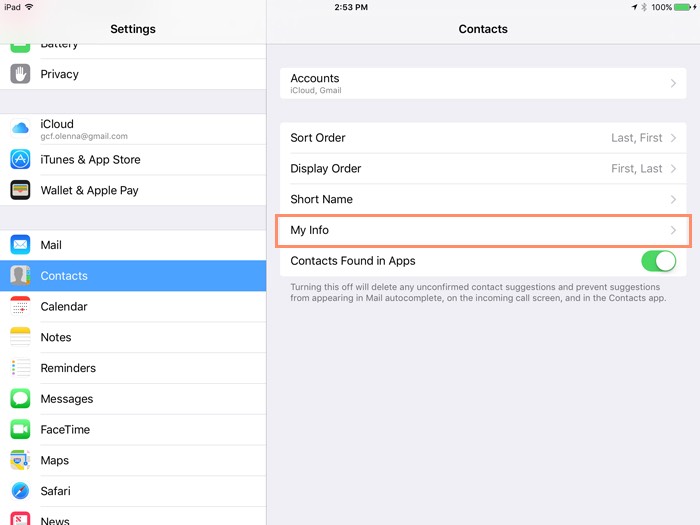
Task: Open Sort Order options chevron
Action: click(x=674, y=138)
